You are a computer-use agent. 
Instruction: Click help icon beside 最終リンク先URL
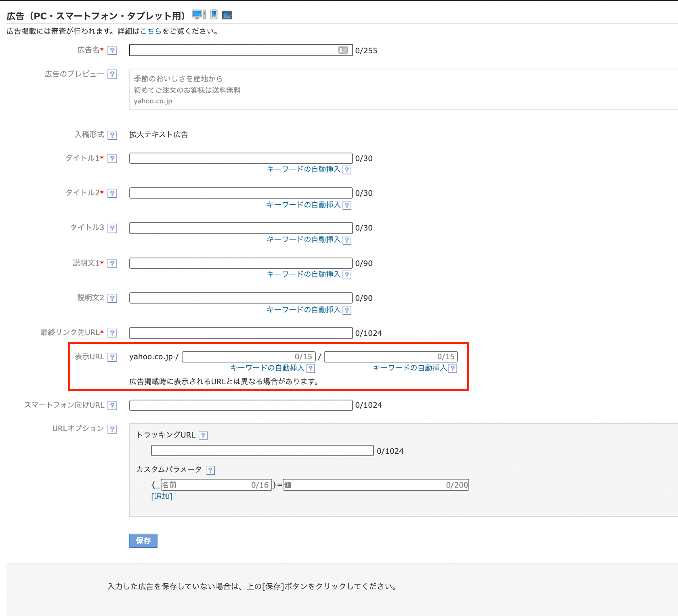(113, 333)
